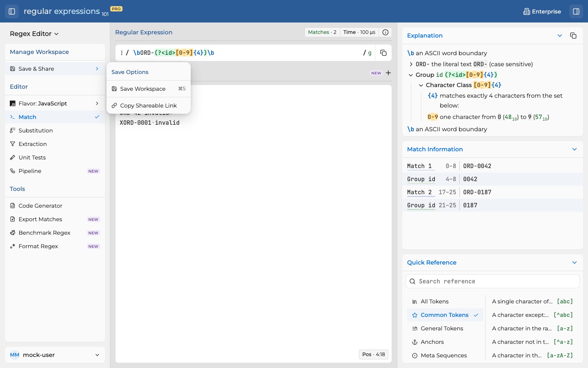The height and width of the screenshot is (368, 588).
Task: Focus the Search reference field
Action: pos(492,281)
